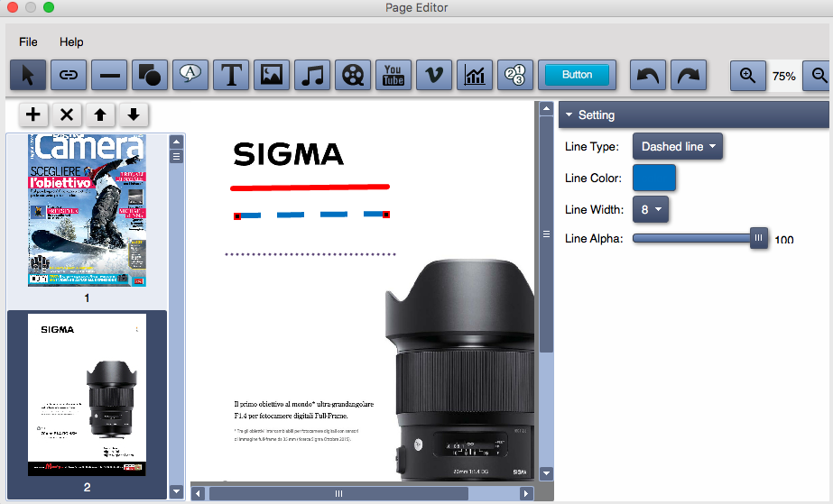Image resolution: width=833 pixels, height=504 pixels.
Task: Select page 1 Camera cover thumbnail
Action: 88,211
